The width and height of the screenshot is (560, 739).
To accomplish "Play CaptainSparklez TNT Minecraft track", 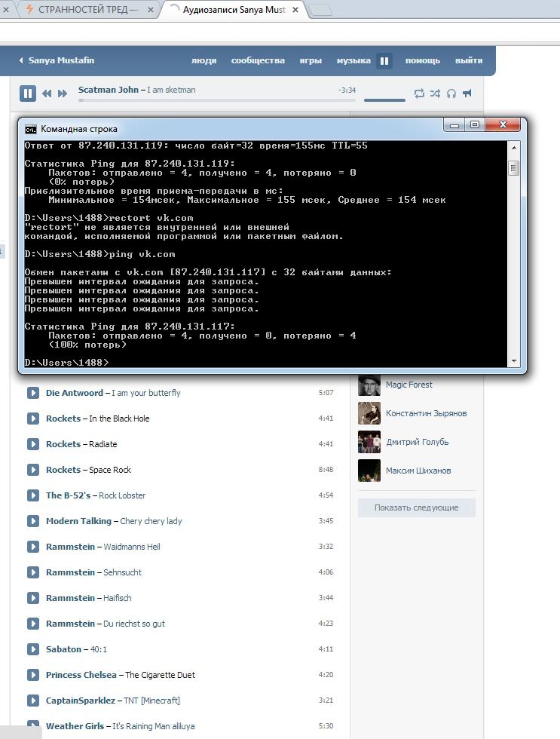I will (x=33, y=701).
